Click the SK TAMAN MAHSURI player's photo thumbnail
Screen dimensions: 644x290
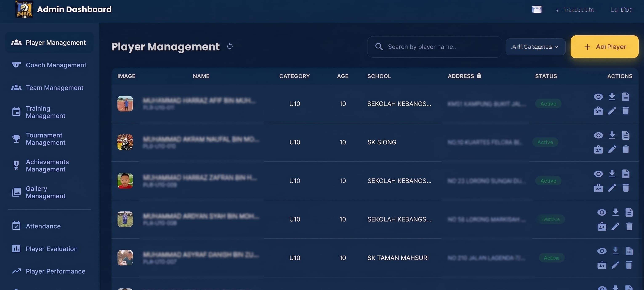[x=125, y=258]
